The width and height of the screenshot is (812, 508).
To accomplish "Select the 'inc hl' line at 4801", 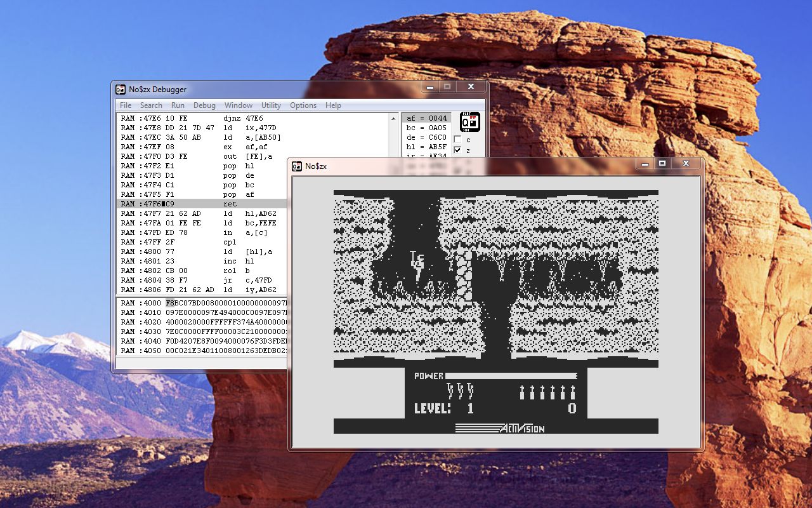I will pyautogui.click(x=203, y=261).
